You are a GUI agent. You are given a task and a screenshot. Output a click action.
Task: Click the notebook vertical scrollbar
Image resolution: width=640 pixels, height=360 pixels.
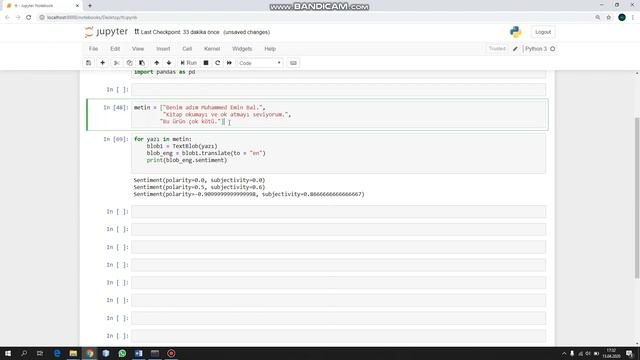pos(637,198)
